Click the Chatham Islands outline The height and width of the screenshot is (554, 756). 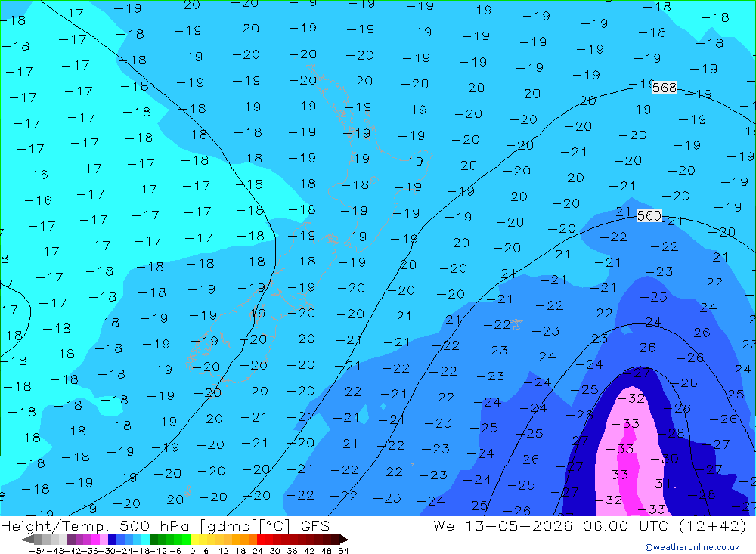516,324
